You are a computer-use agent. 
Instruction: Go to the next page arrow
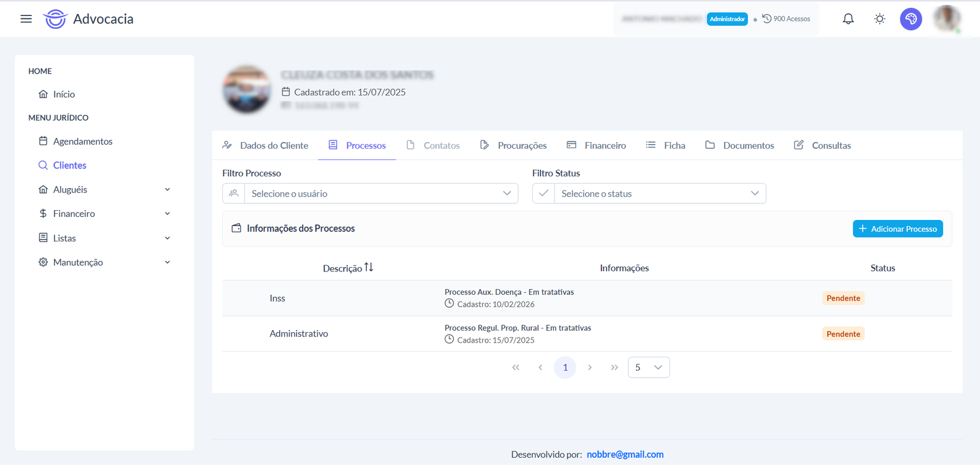[x=590, y=368]
